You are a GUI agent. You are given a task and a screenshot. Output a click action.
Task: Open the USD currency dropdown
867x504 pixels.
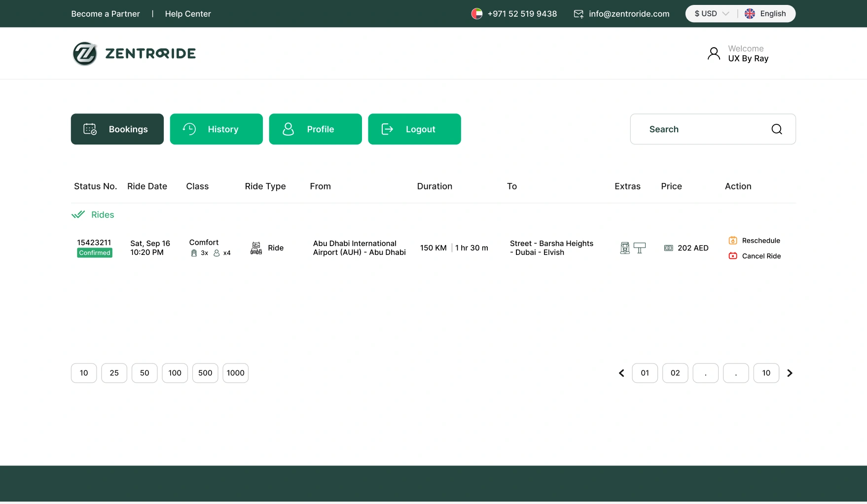click(x=712, y=14)
